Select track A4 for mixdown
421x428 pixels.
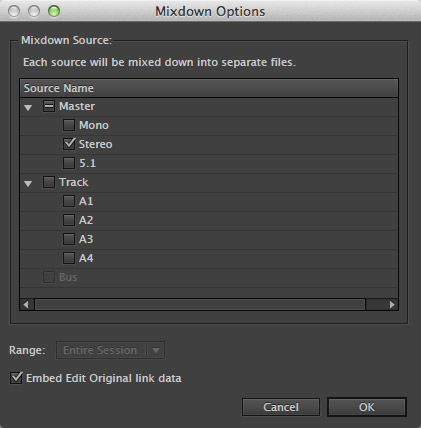pyautogui.click(x=69, y=258)
